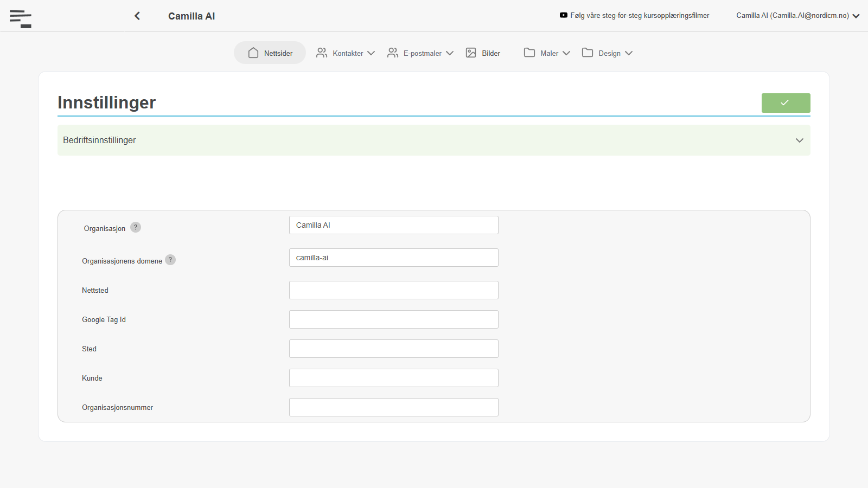Viewport: 868px width, 488px height.
Task: Click the Organisasjon help question icon
Action: click(x=136, y=227)
